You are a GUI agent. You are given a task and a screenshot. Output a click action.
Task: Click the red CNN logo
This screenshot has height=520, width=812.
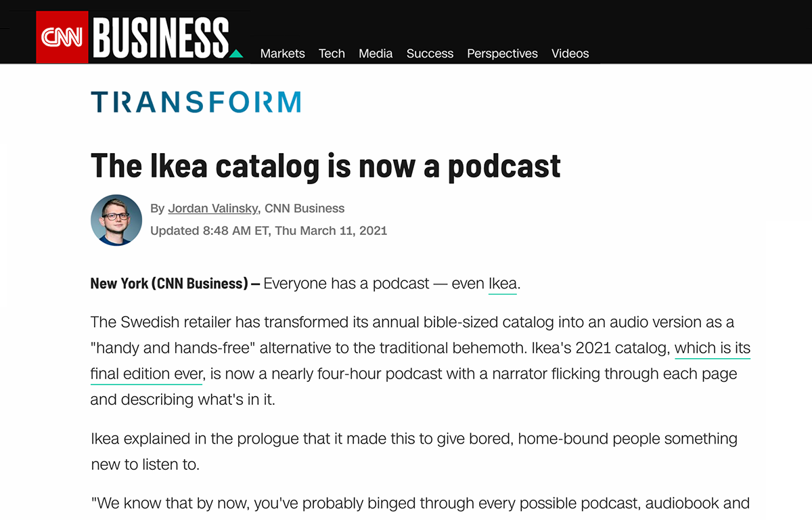[x=62, y=37]
